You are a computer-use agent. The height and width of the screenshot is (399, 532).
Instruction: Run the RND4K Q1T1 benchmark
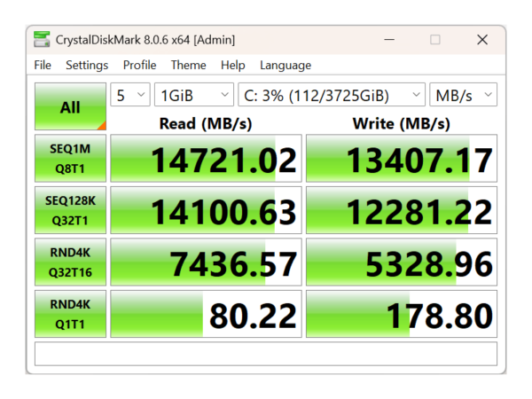[x=70, y=313]
